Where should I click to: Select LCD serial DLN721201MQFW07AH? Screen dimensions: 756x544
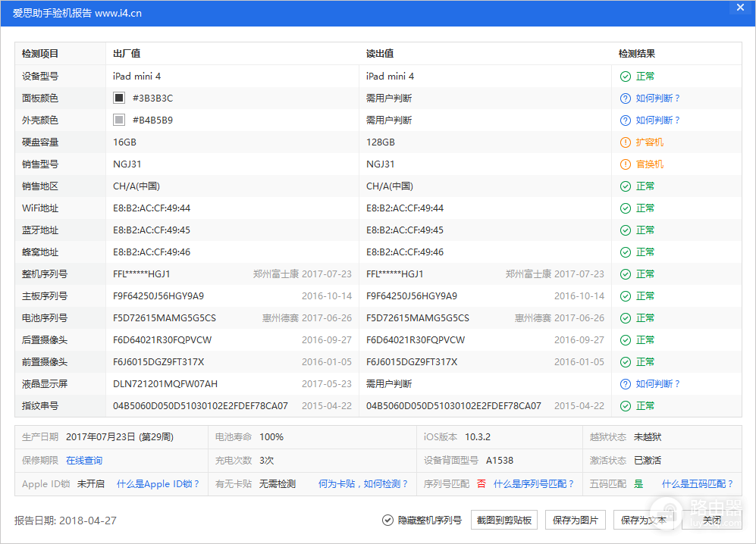pos(165,384)
